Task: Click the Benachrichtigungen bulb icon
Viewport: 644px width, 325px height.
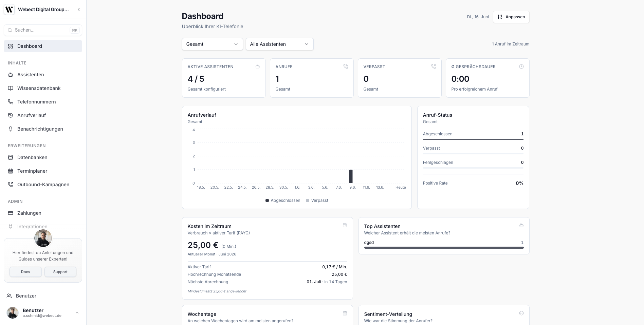Action: [x=11, y=129]
